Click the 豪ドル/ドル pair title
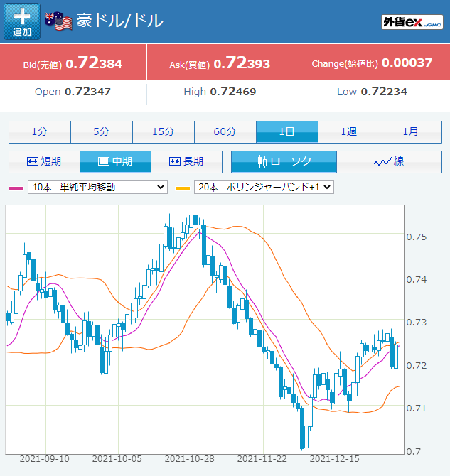Screen dimensions: 450x476 point(119,21)
